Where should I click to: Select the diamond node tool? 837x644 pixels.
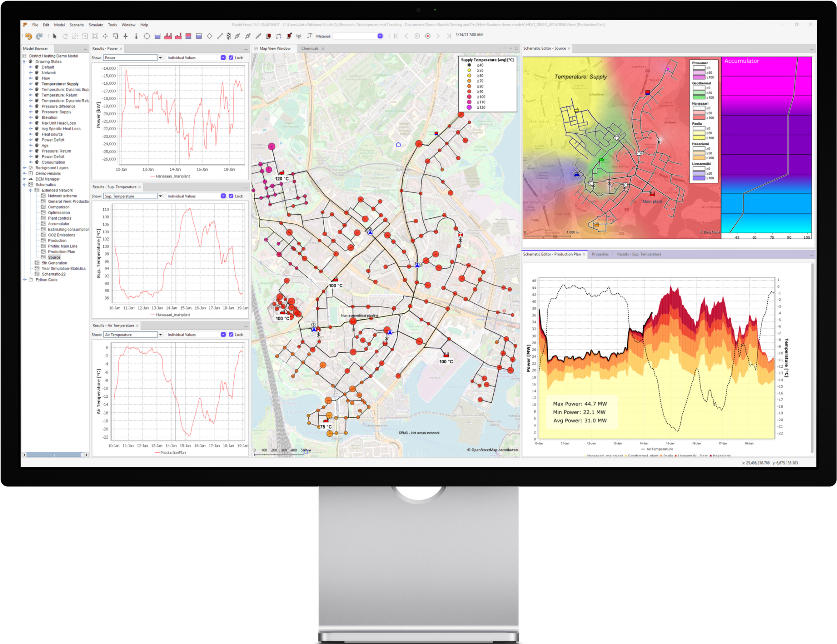tap(209, 36)
